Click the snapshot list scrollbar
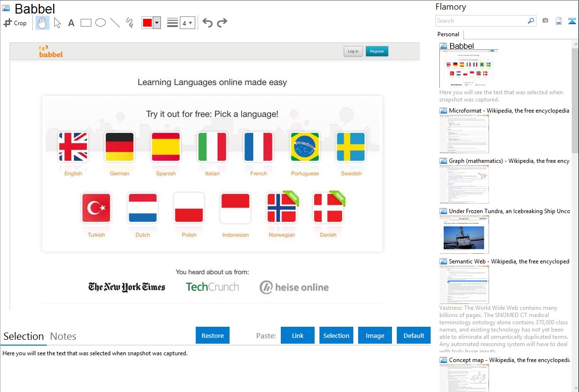 575,100
